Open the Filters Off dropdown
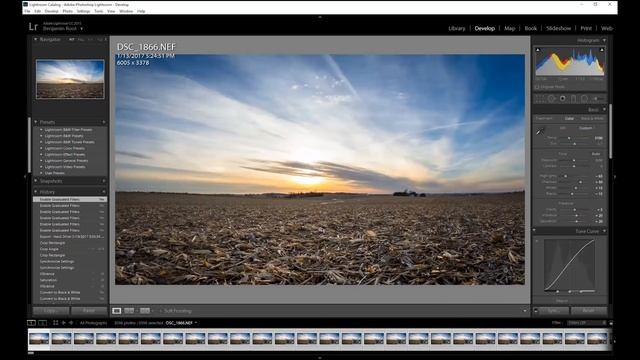This screenshot has height=360, width=640. [586, 323]
